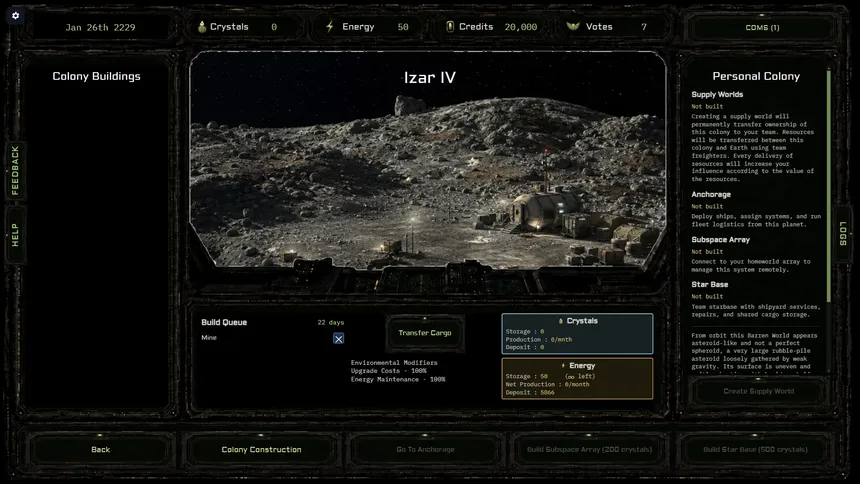
Task: Click the Credits icon in top bar
Action: (x=450, y=26)
